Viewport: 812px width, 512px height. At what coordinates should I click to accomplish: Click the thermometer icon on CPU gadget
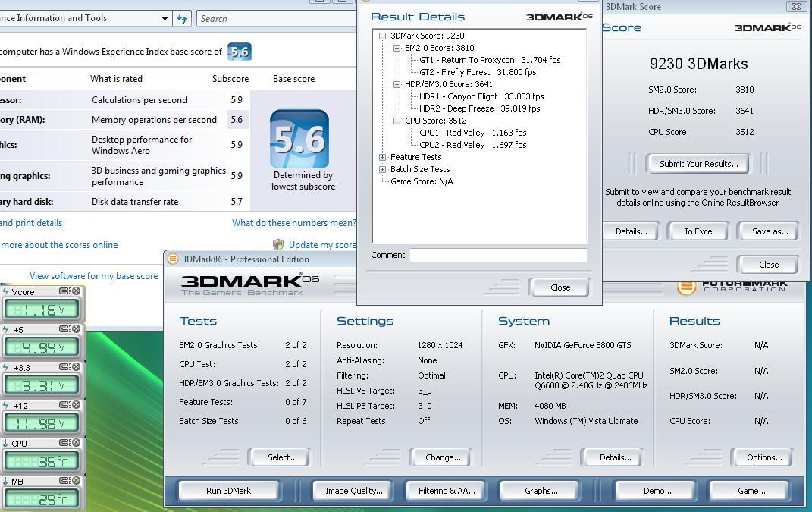click(x=5, y=443)
